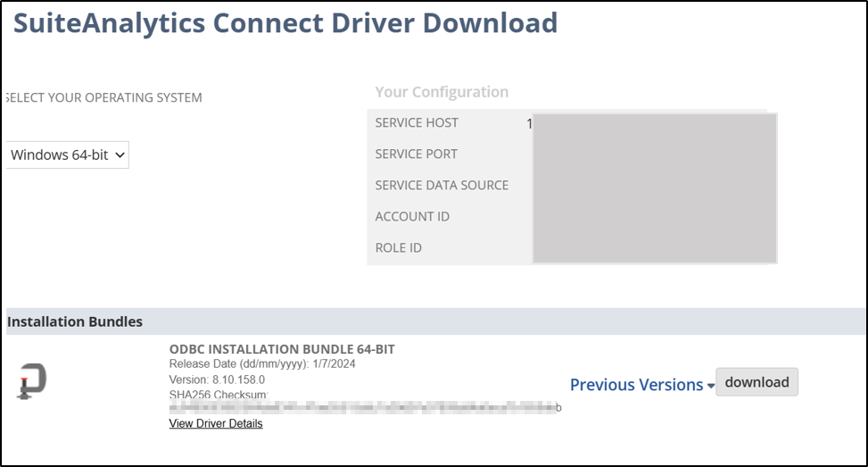Open the View Driver Details link
This screenshot has height=467, width=868.
pyautogui.click(x=216, y=423)
